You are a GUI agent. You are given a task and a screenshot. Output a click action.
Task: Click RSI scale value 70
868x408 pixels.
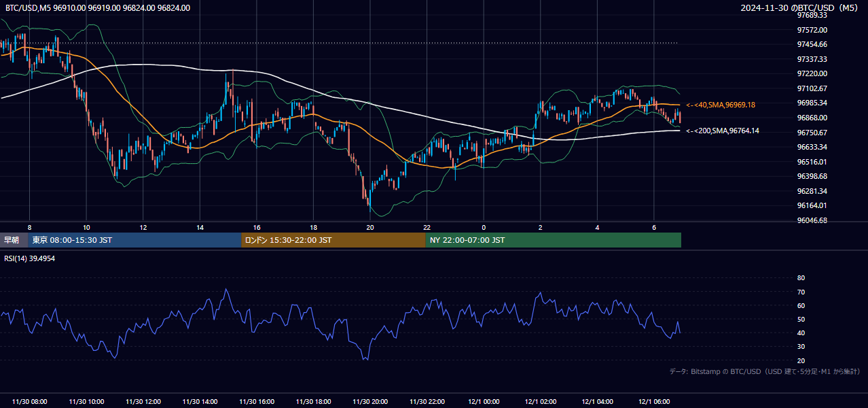pyautogui.click(x=801, y=292)
